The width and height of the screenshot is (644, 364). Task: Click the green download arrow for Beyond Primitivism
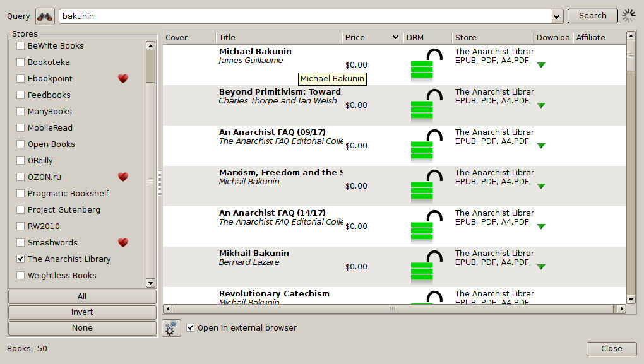coord(541,105)
